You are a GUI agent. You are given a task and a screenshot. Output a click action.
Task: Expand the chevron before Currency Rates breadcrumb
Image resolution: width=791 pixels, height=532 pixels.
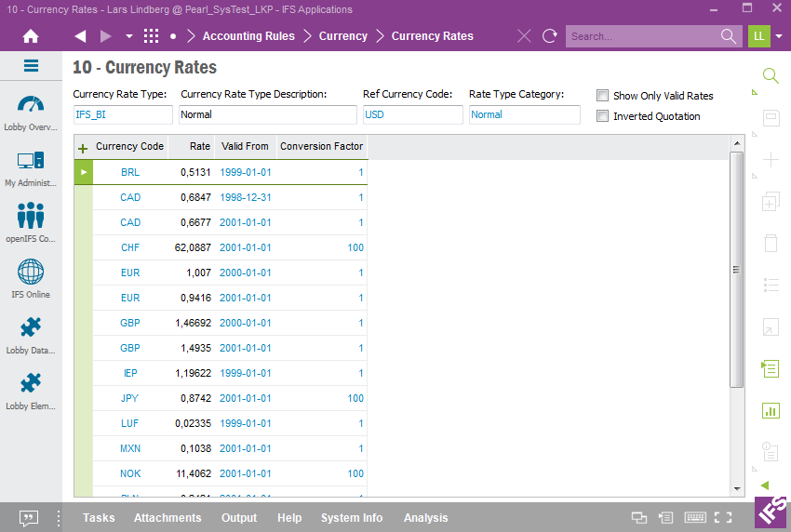(380, 36)
